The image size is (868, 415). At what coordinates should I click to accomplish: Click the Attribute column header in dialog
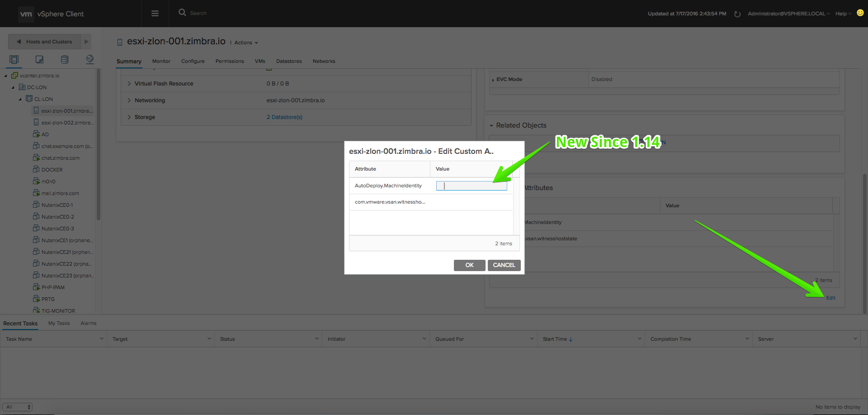click(x=390, y=169)
